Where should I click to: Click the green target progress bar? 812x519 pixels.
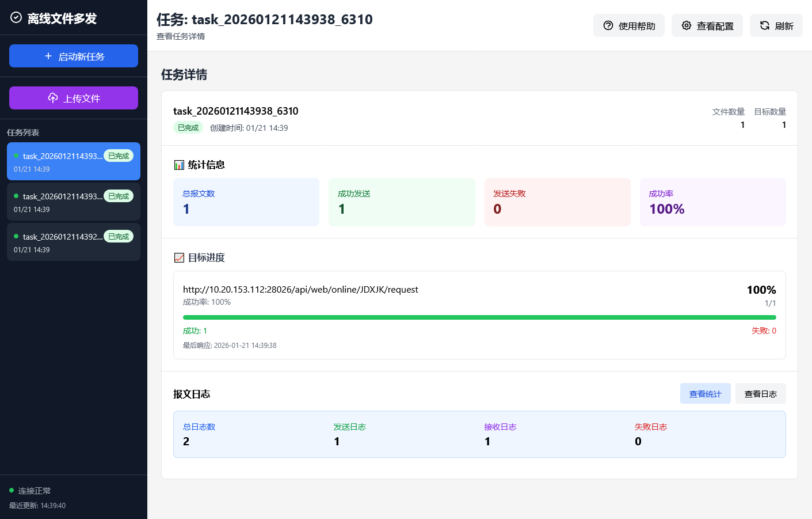[479, 317]
